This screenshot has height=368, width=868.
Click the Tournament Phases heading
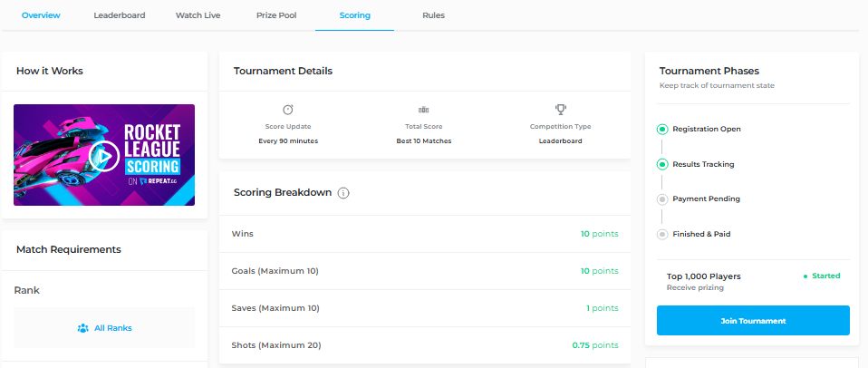click(x=709, y=72)
